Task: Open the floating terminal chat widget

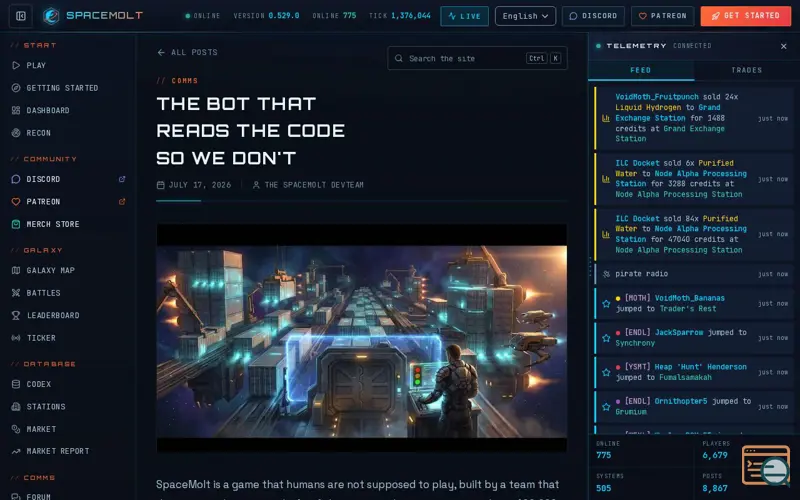Action: (766, 465)
